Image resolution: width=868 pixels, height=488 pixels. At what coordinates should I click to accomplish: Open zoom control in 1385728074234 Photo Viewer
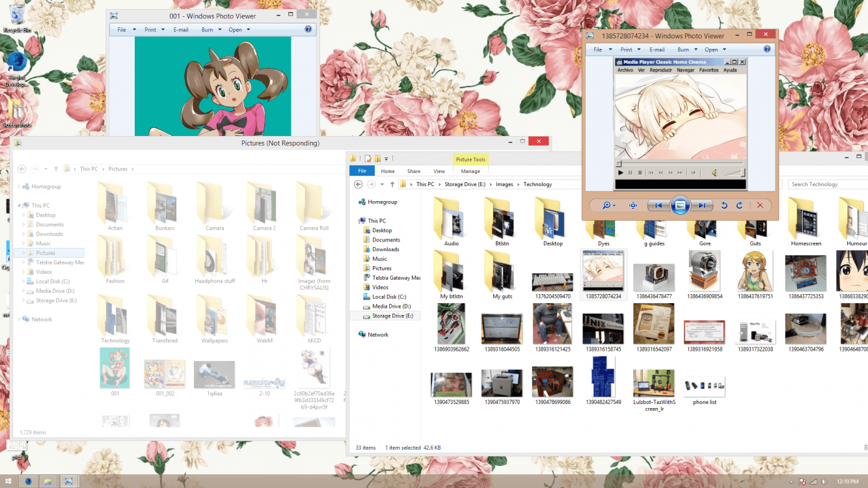[x=608, y=205]
